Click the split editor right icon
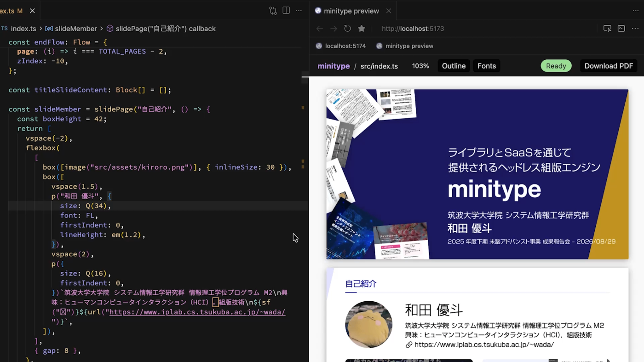 (x=286, y=11)
